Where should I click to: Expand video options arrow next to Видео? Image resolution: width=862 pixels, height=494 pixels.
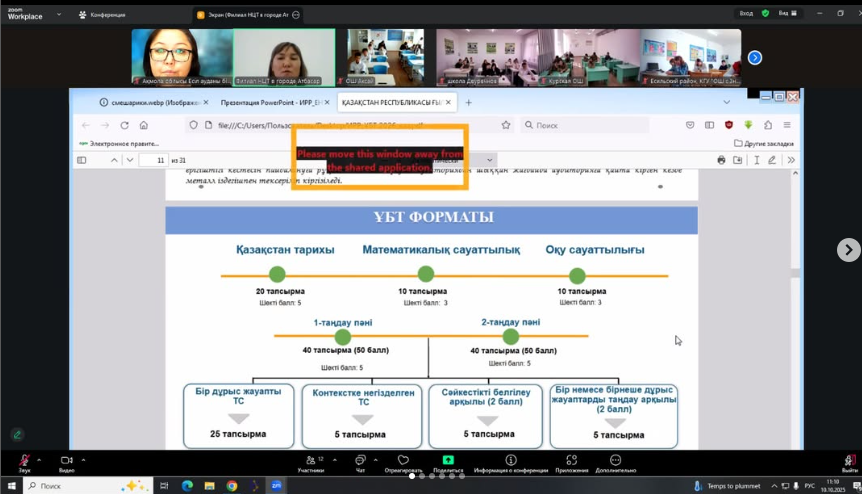pos(84,458)
